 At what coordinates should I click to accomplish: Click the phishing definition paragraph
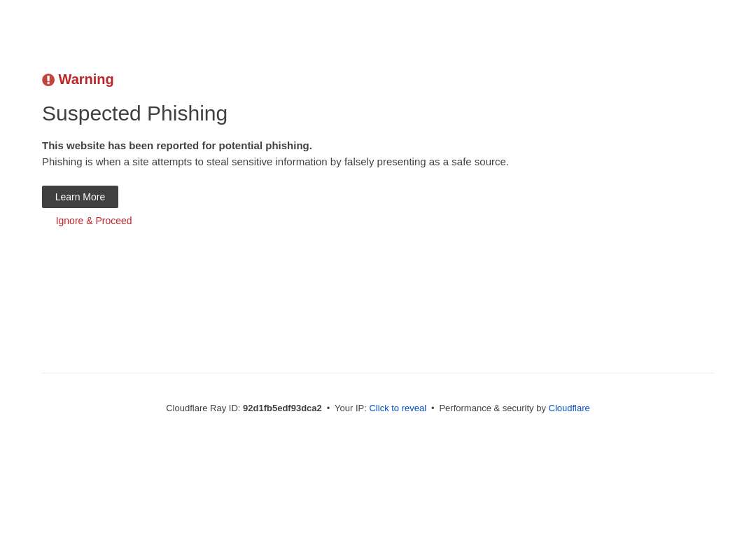pyautogui.click(x=275, y=162)
